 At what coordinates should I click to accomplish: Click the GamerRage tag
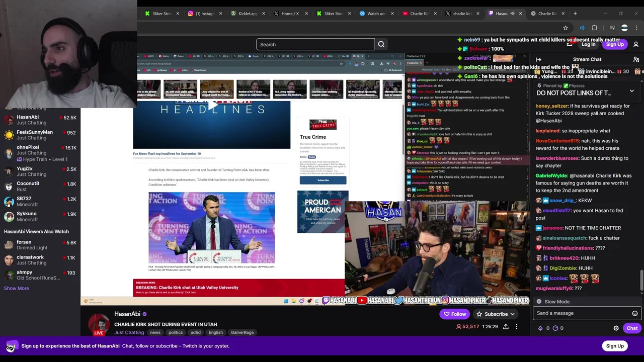coord(242,332)
